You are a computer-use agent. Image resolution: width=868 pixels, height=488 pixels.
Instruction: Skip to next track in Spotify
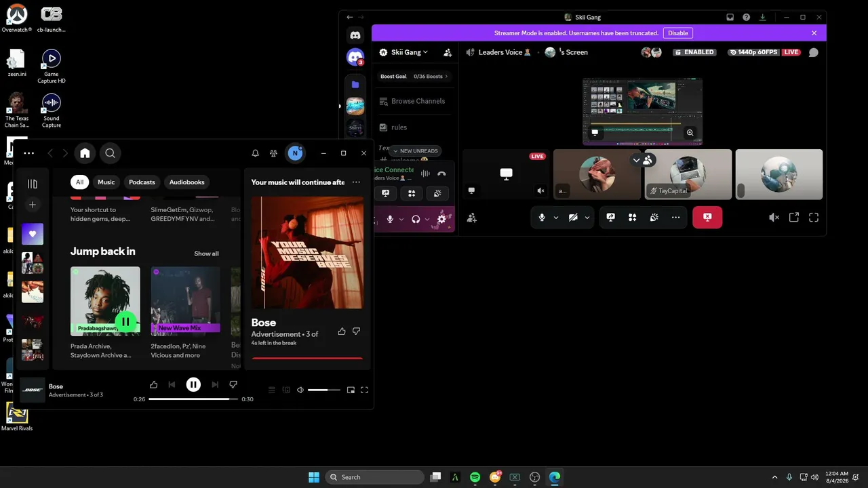(x=215, y=384)
